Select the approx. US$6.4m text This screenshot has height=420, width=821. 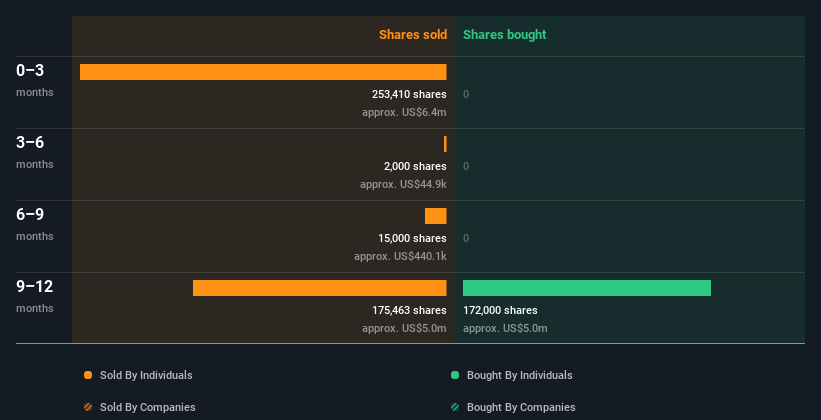(x=404, y=112)
